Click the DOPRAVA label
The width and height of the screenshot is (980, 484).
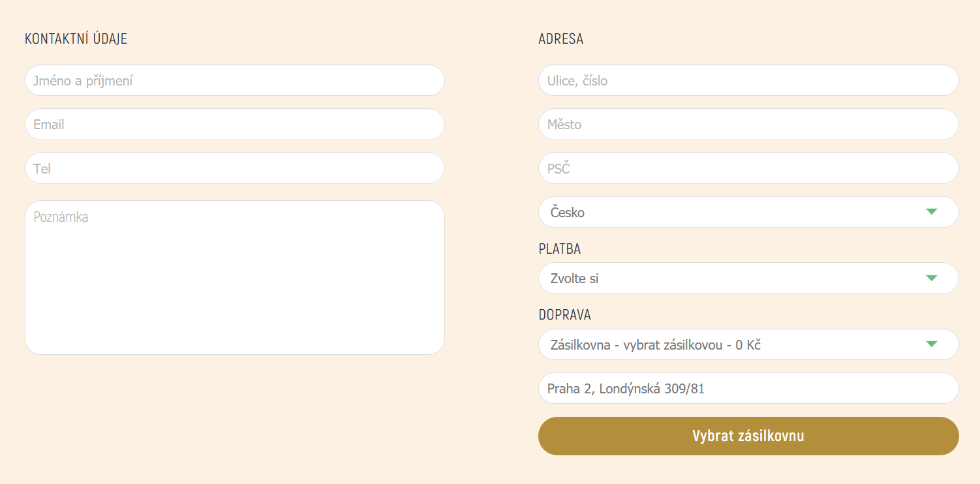click(565, 314)
